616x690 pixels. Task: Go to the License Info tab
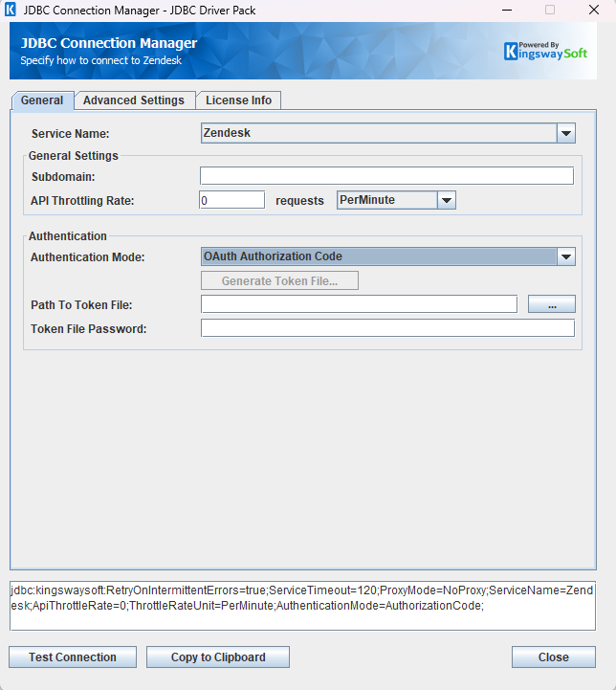pos(238,100)
